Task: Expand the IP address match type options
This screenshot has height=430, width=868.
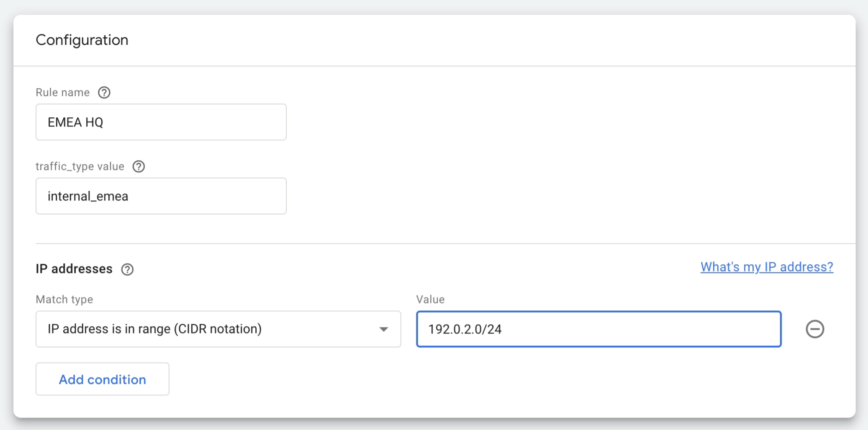Action: [218, 329]
